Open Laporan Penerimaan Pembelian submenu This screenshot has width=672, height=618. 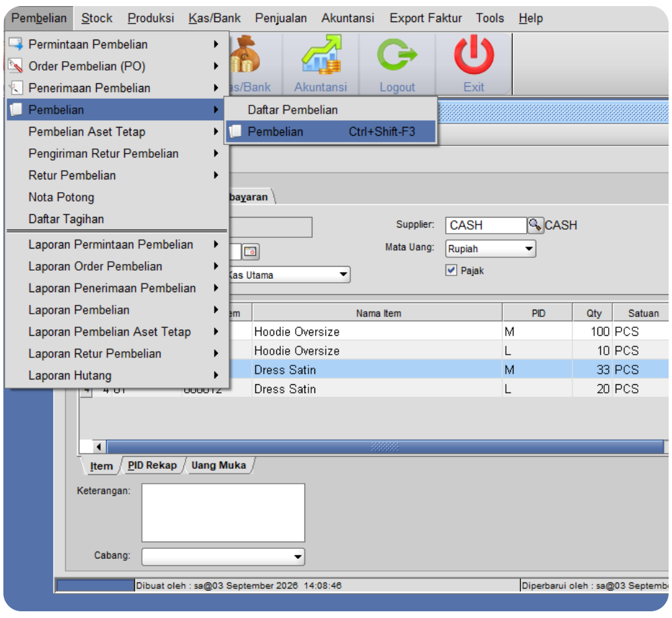[116, 288]
